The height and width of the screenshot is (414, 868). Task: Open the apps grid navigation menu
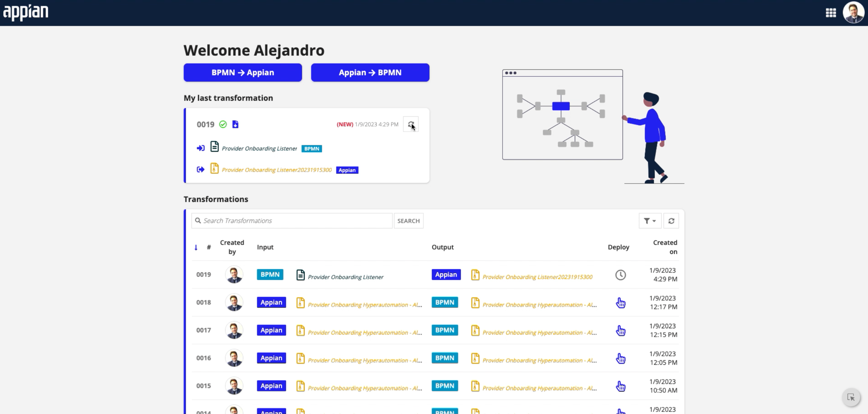831,13
